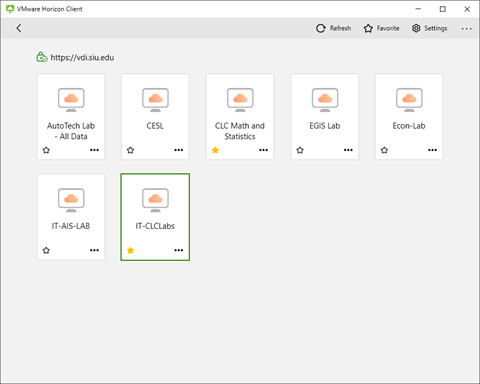Select the CESL label text
480x384 pixels.
(x=155, y=126)
